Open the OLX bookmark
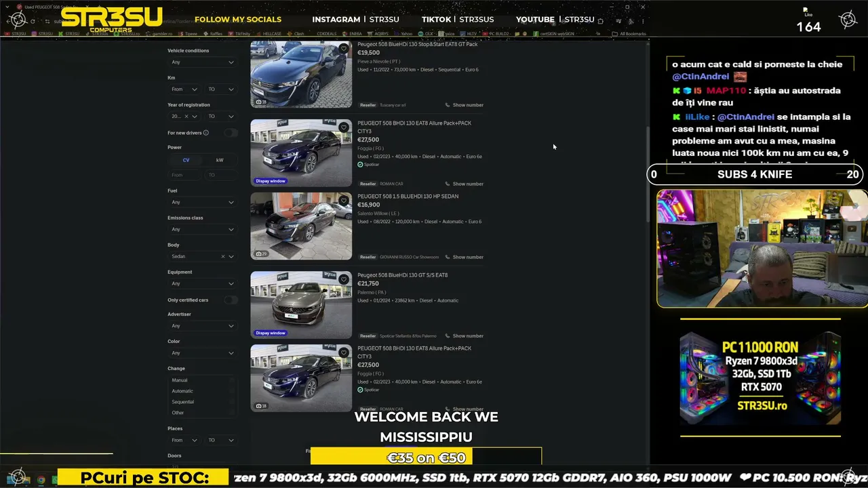868x488 pixels. tap(426, 34)
